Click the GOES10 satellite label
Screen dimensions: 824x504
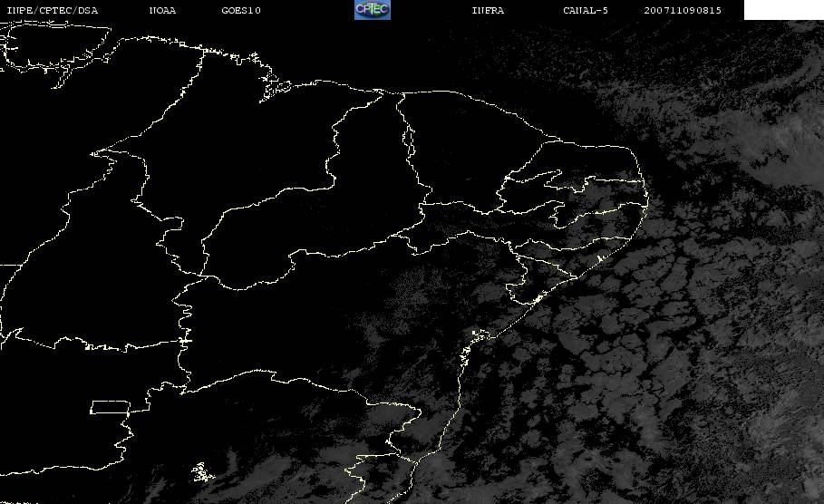point(241,10)
